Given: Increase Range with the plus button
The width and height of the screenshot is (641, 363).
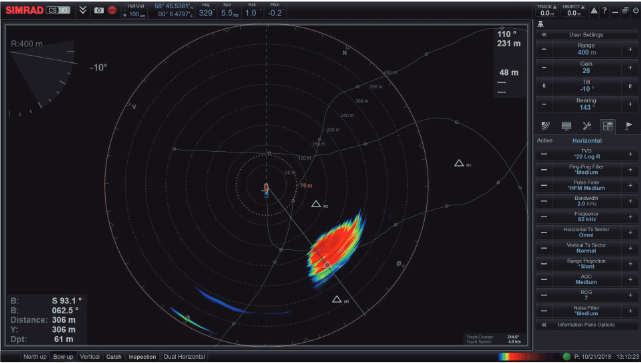Looking at the screenshot, I should click(630, 49).
